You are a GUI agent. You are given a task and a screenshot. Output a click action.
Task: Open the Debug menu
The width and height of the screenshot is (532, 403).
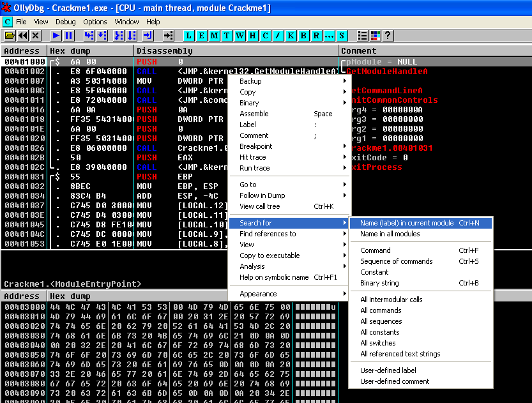66,22
